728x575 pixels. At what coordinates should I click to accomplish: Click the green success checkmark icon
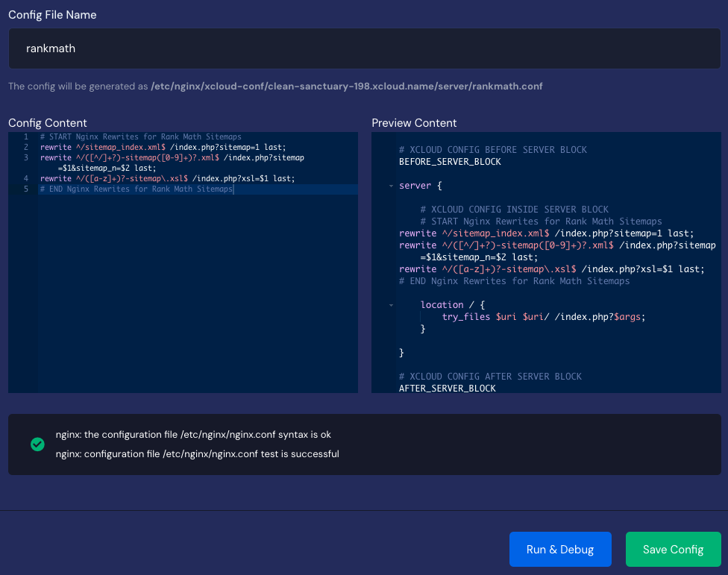coord(37,444)
